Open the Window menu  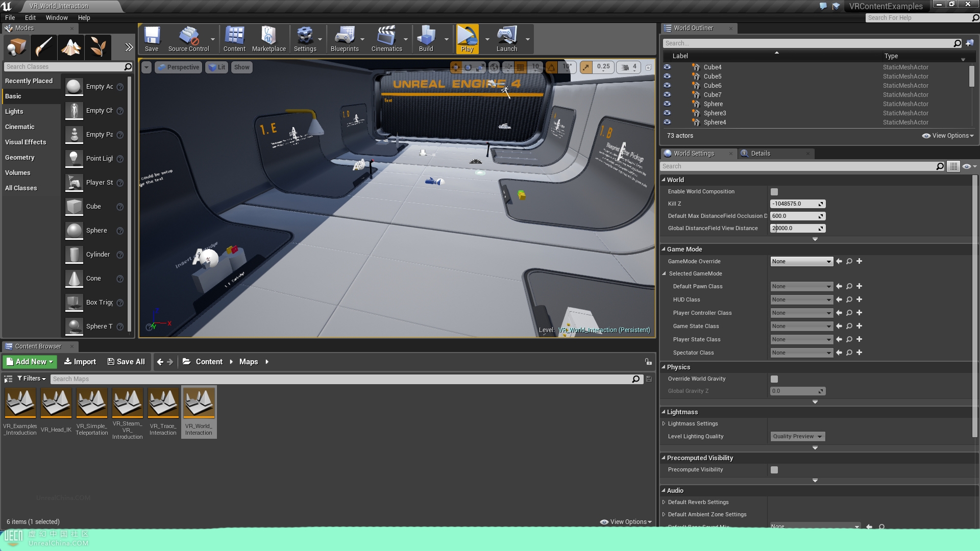[57, 17]
